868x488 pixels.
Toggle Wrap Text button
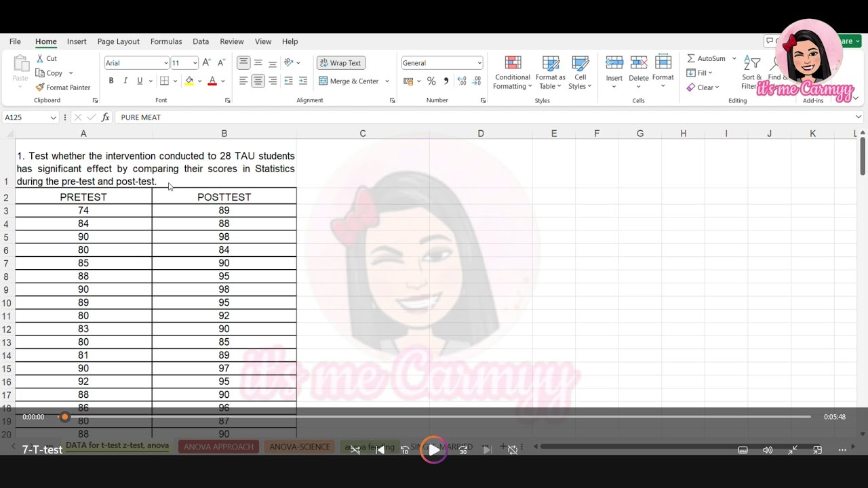pyautogui.click(x=340, y=63)
